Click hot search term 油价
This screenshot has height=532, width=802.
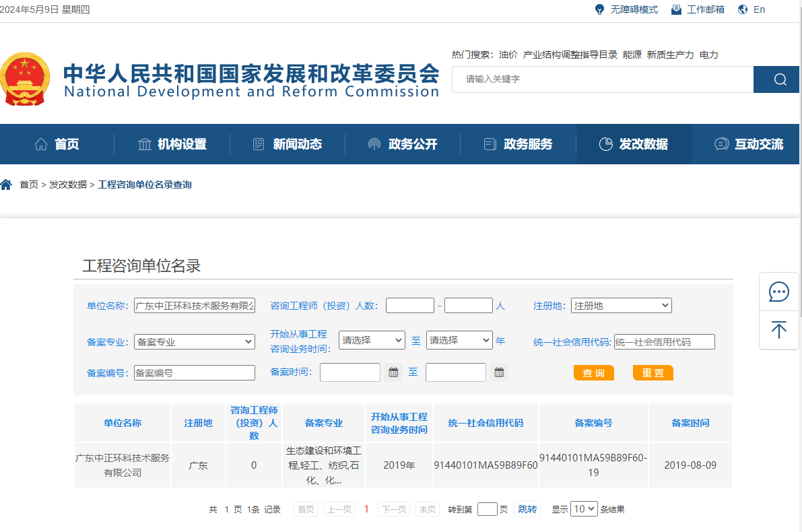[x=508, y=55]
